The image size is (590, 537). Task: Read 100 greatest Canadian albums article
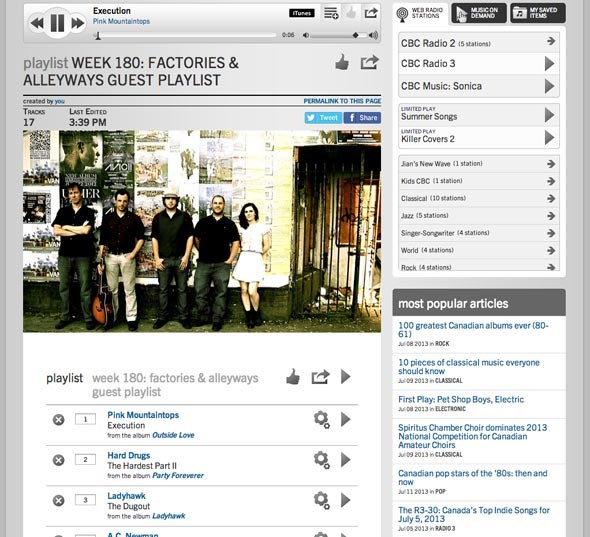473,330
